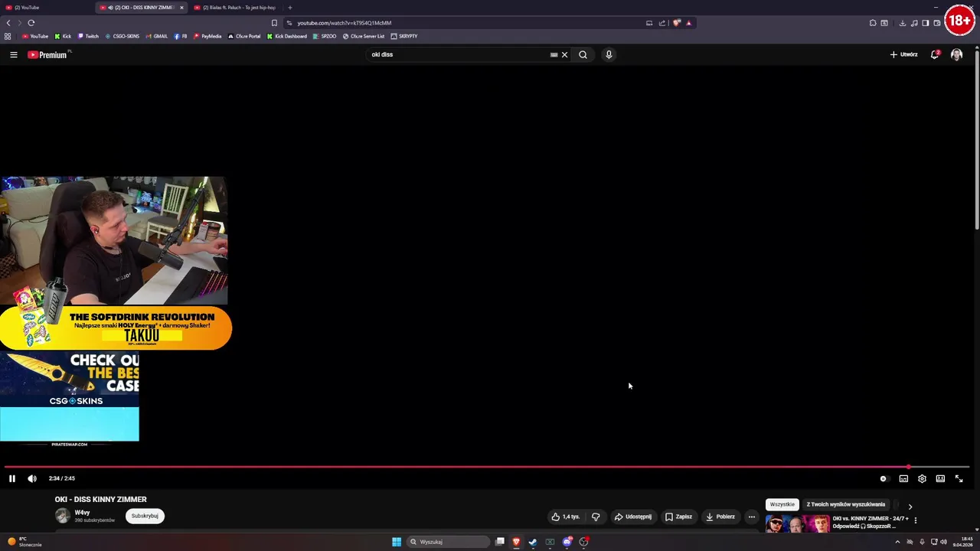Open the Kick bookmark

[x=63, y=36]
